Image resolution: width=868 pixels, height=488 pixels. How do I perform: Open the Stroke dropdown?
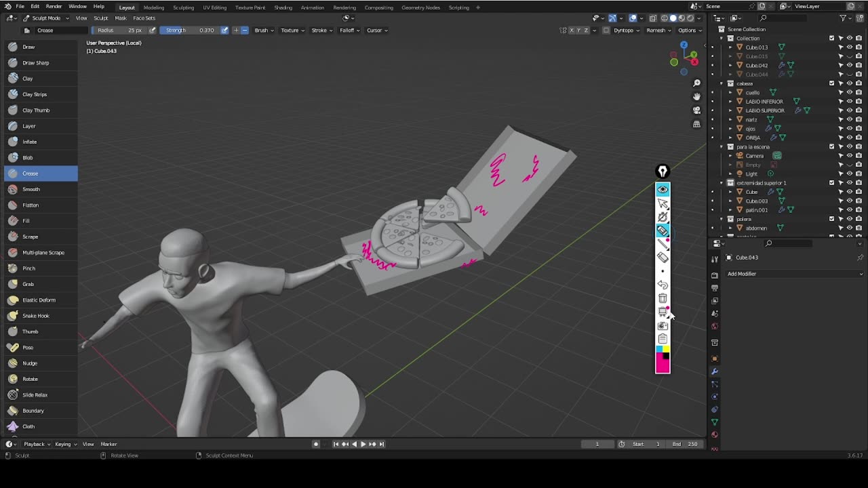(321, 30)
